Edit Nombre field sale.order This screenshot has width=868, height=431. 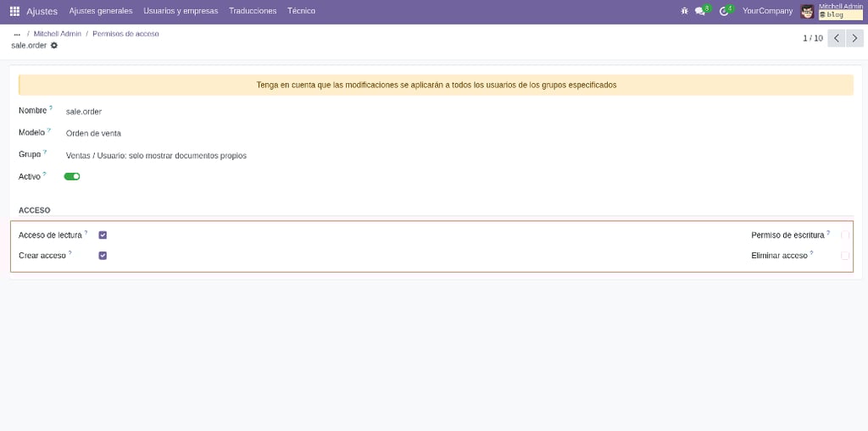pos(84,111)
